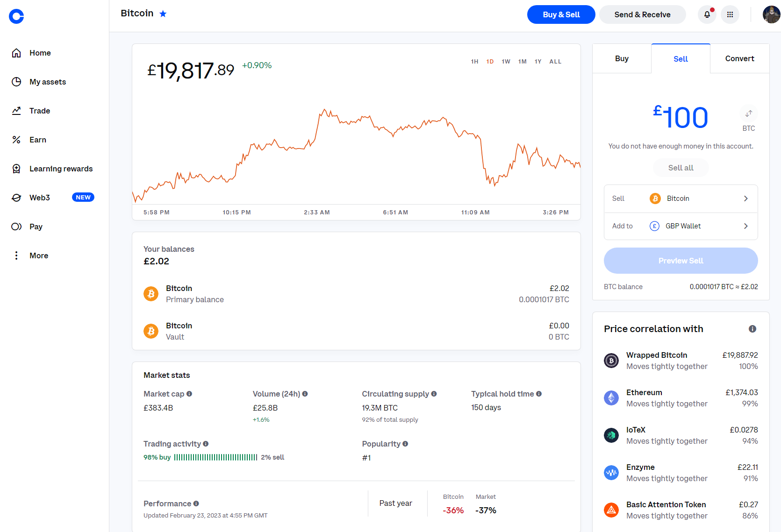Click the Sell all button

point(681,168)
